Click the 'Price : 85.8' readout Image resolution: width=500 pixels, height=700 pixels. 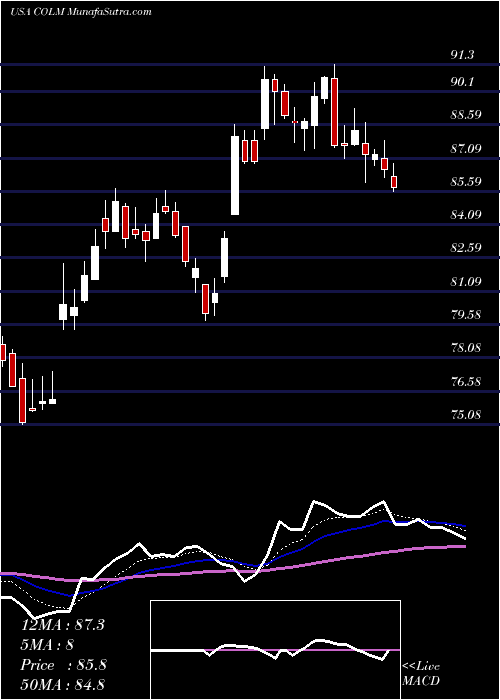point(64,665)
